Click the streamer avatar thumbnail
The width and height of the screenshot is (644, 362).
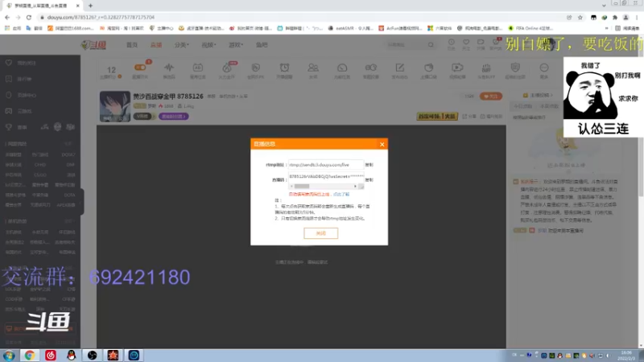pyautogui.click(x=114, y=106)
